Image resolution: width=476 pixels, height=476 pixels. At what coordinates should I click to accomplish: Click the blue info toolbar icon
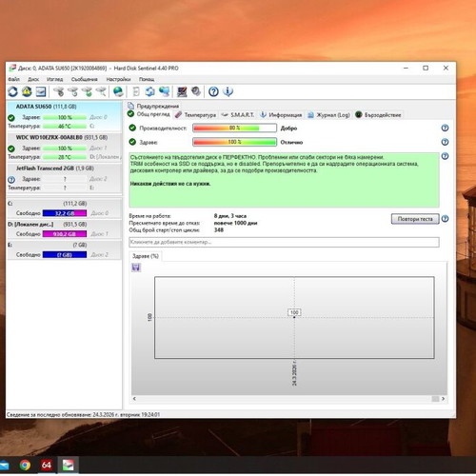pyautogui.click(x=228, y=91)
